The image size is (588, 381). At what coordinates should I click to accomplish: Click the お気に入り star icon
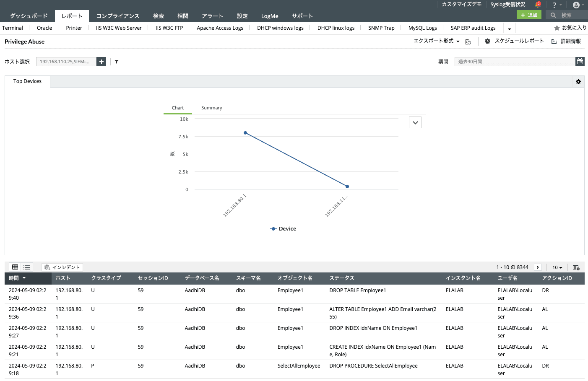tap(556, 28)
